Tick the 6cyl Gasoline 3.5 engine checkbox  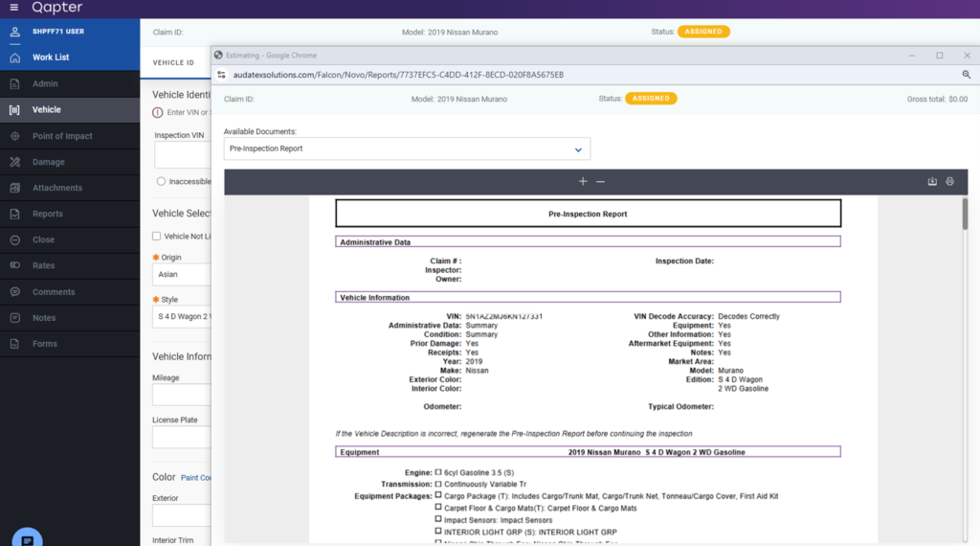click(x=438, y=472)
